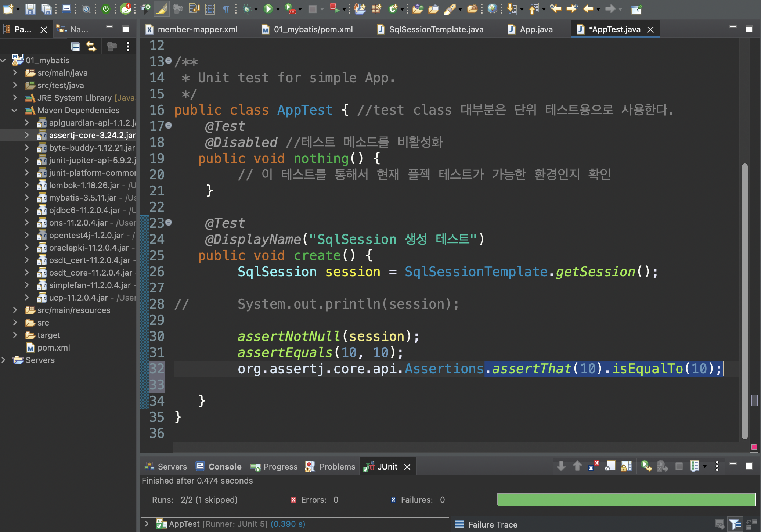Toggle JUnit Scroll Lock icon
Image resolution: width=761 pixels, height=532 pixels.
(x=626, y=466)
